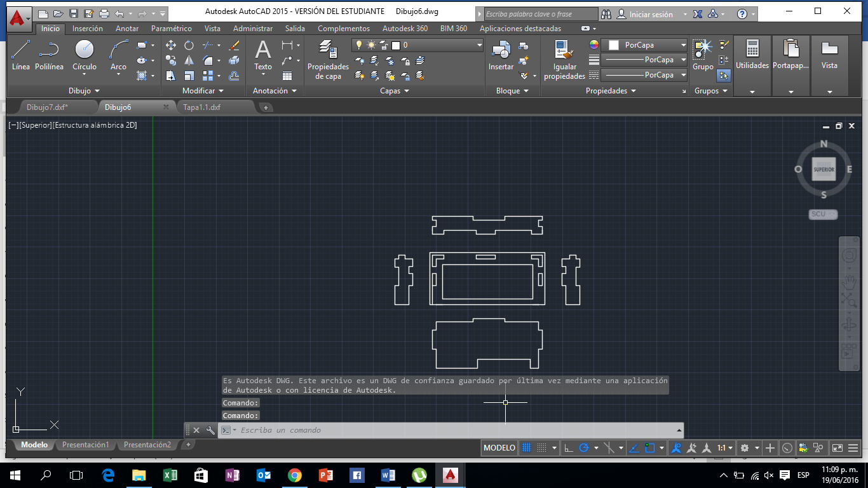The image size is (868, 488).
Task: Switch to the Tapa1.1.dxf document tab
Action: pos(201,107)
